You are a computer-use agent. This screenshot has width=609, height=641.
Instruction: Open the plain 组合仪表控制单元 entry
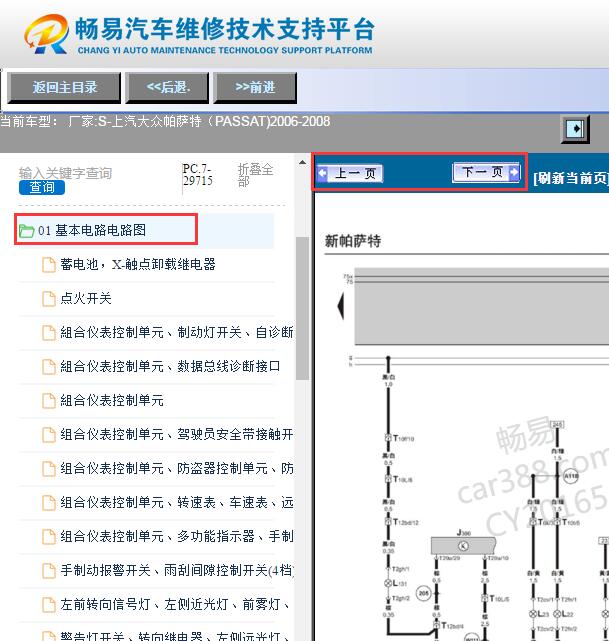(x=112, y=400)
